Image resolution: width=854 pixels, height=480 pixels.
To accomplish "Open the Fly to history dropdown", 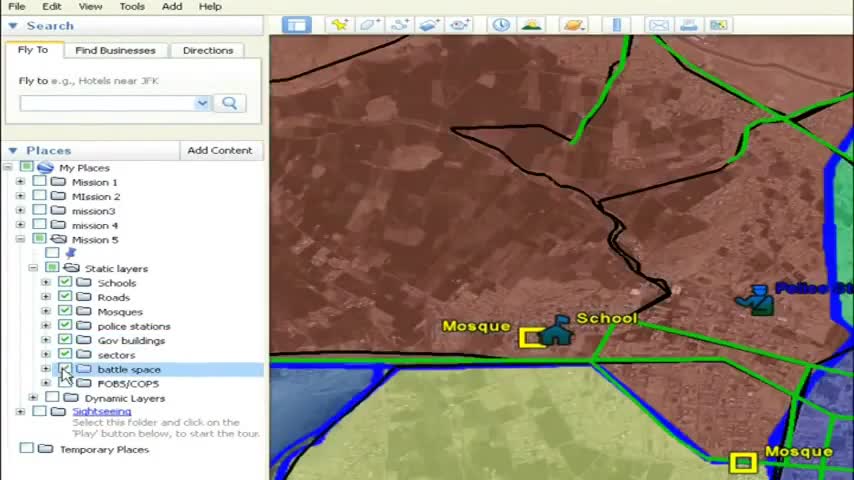I will point(202,103).
